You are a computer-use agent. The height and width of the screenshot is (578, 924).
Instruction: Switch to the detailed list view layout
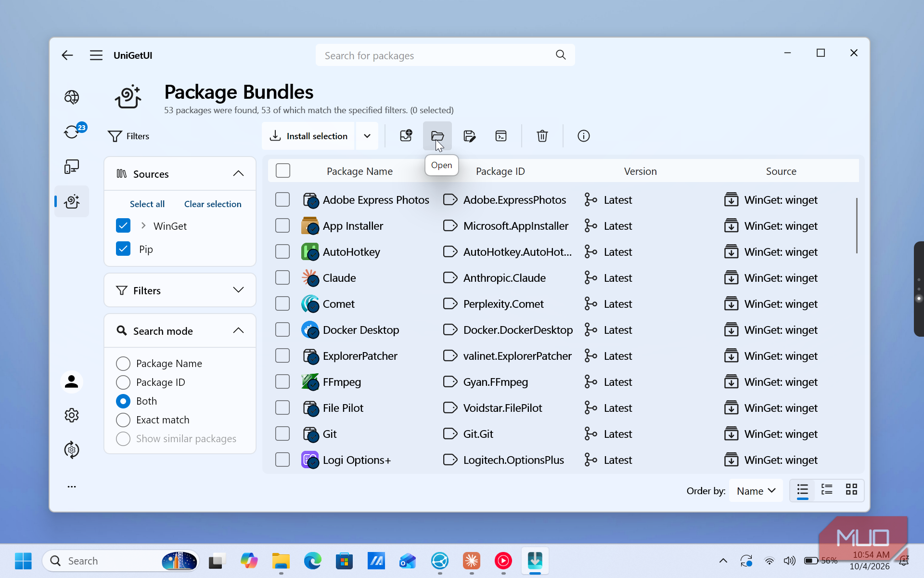[827, 490]
